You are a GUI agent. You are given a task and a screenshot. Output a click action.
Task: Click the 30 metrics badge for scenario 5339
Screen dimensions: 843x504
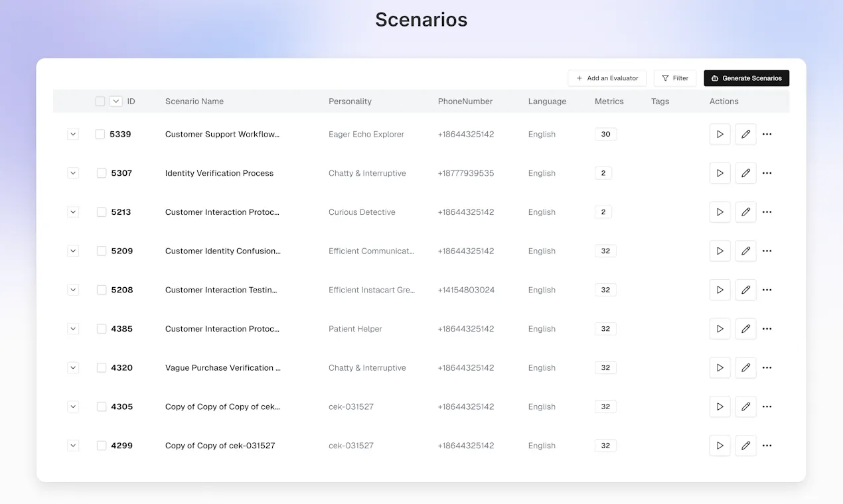[605, 134]
